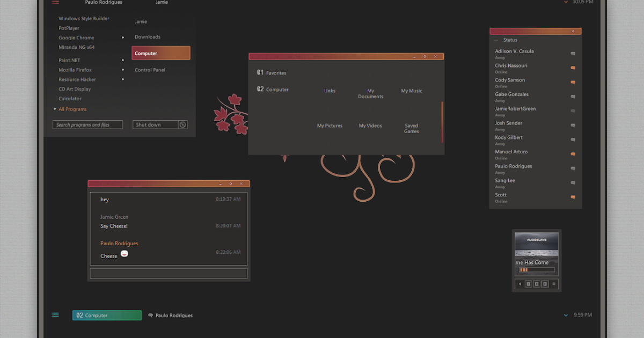Open Control Panel from start menu
The height and width of the screenshot is (338, 644).
(150, 70)
